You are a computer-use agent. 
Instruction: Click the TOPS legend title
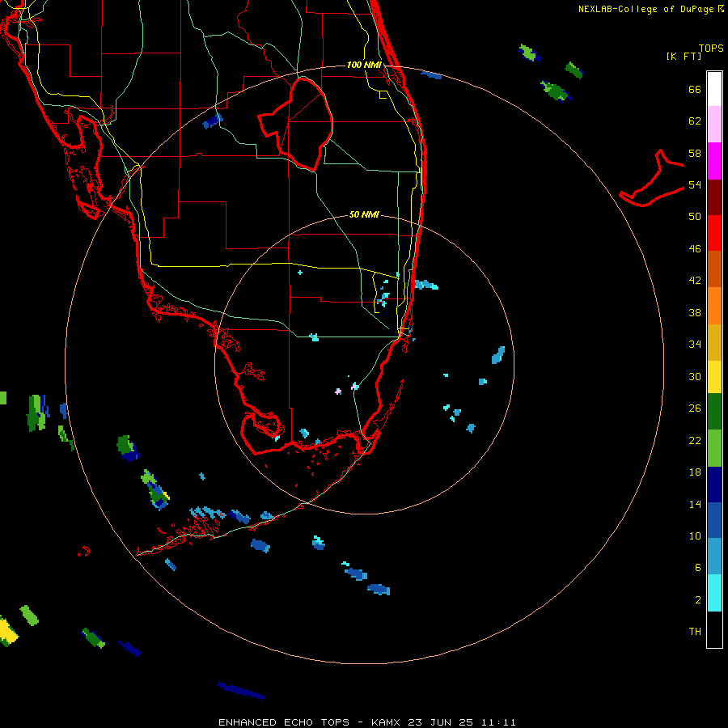(x=711, y=48)
